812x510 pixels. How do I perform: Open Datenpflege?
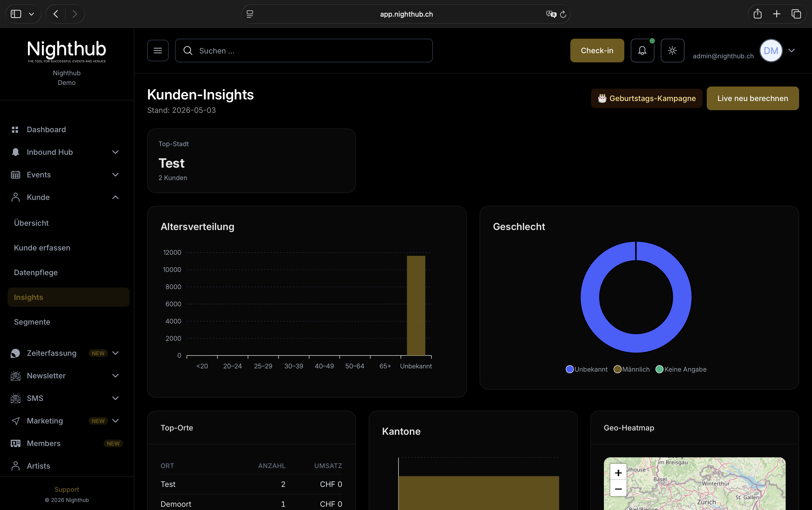click(36, 272)
